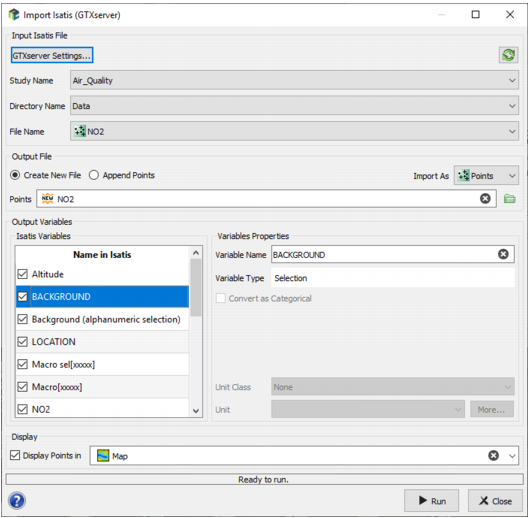Uncheck the Macro[xxxxx] variable
Viewport: 529px width, 518px height.
click(x=23, y=387)
